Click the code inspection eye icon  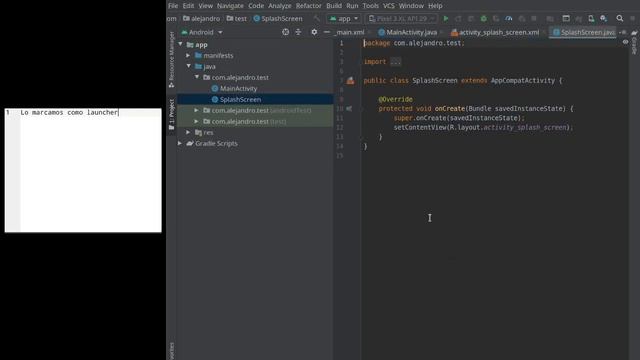click(x=625, y=42)
